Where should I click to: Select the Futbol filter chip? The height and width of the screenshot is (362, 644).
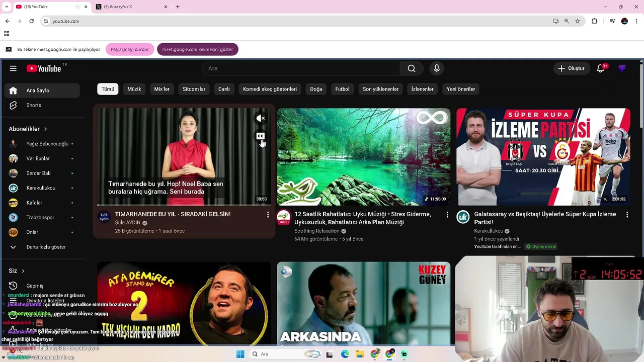(342, 89)
